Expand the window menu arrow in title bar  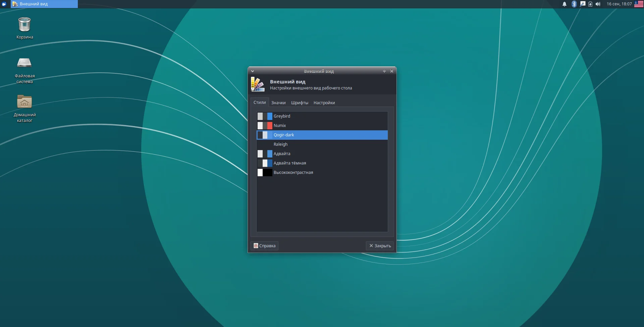(253, 71)
